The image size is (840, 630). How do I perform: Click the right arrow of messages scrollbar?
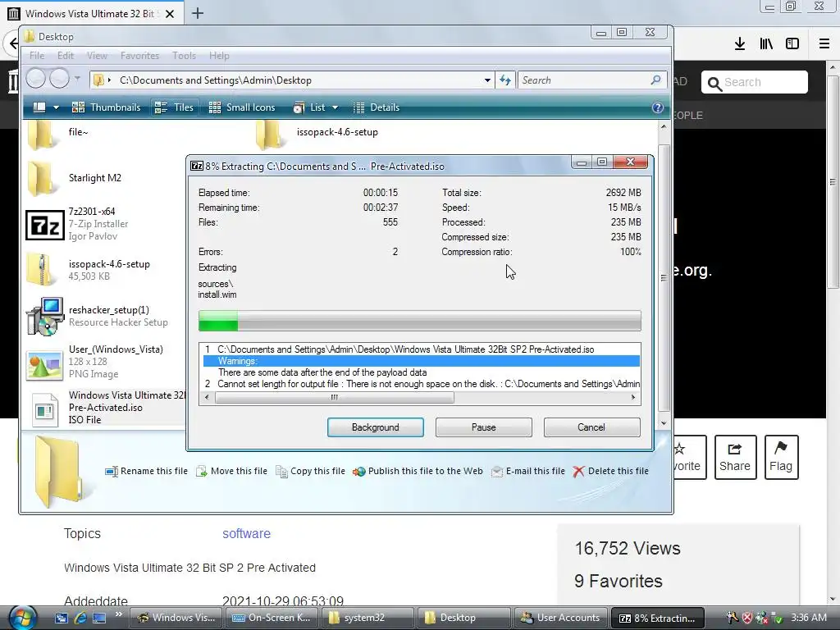click(633, 398)
